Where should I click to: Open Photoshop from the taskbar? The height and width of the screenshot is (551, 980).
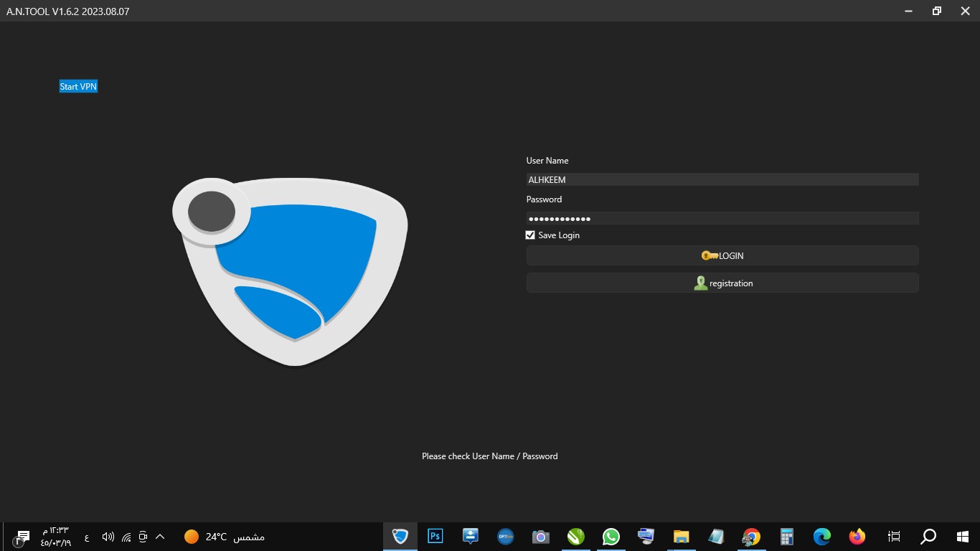coord(435,536)
